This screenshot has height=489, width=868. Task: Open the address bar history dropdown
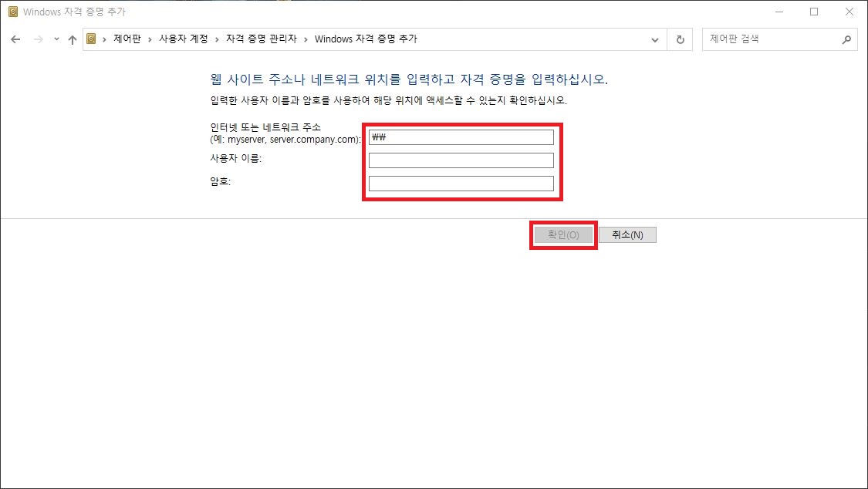coord(655,40)
